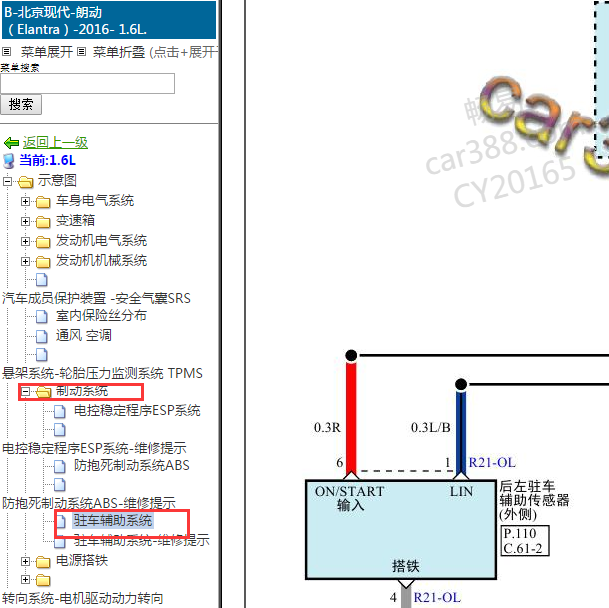Click the 示意图 folder icon
Viewport: 609px width, 608px height.
[x=26, y=181]
